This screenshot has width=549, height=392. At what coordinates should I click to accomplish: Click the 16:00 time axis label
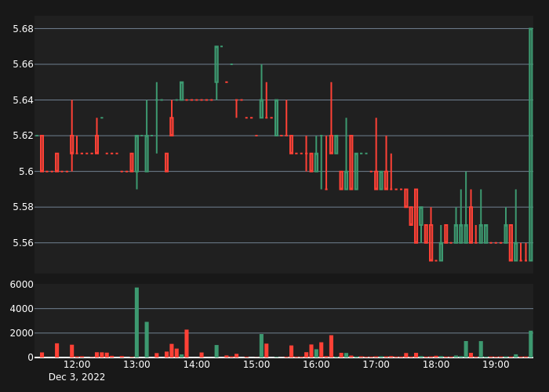click(x=316, y=365)
